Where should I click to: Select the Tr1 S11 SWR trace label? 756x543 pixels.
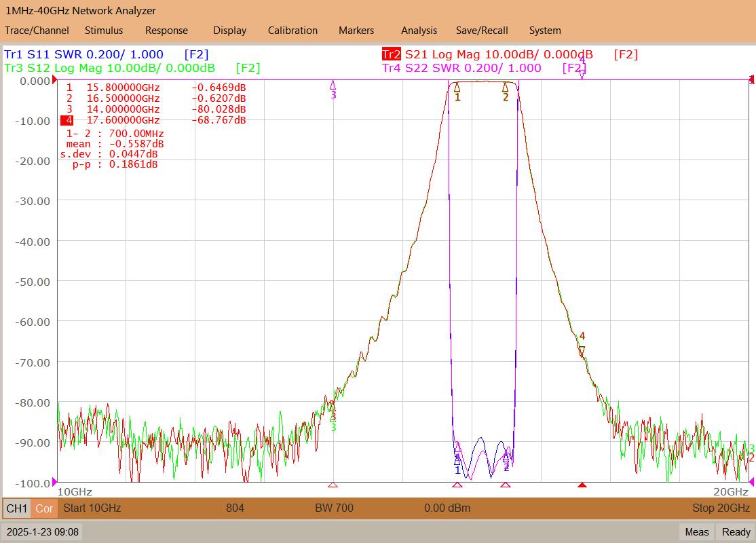point(84,54)
